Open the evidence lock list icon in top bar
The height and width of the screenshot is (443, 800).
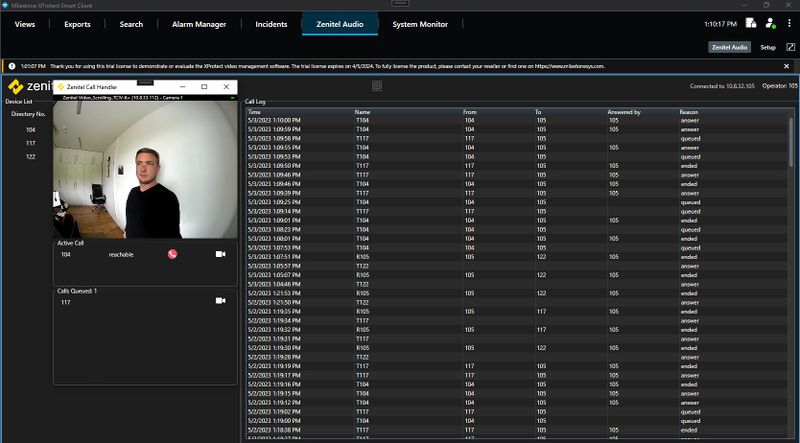pyautogui.click(x=750, y=22)
